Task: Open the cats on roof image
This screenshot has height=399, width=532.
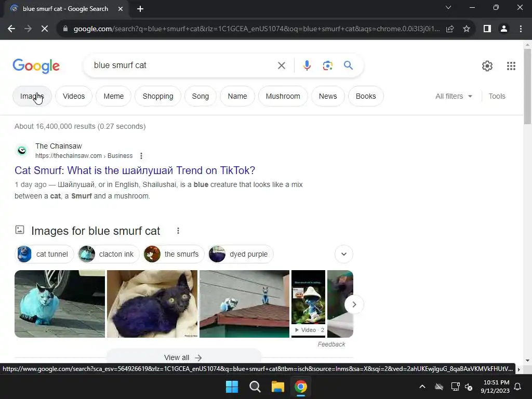Action: coord(244,303)
